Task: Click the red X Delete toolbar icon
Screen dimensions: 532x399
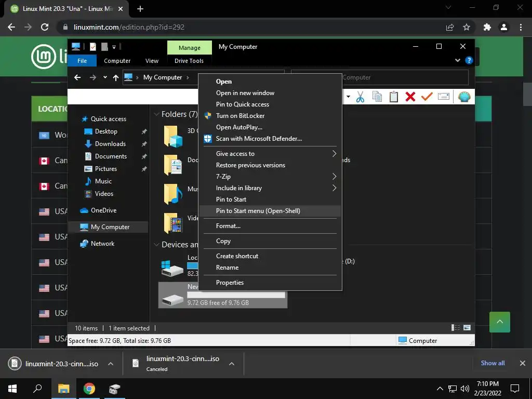Action: click(410, 97)
